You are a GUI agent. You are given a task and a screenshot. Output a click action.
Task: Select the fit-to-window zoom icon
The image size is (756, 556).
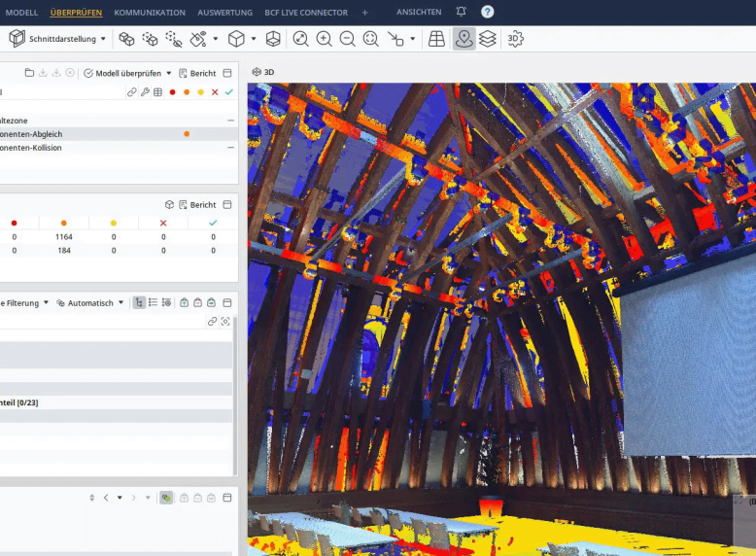click(x=301, y=39)
